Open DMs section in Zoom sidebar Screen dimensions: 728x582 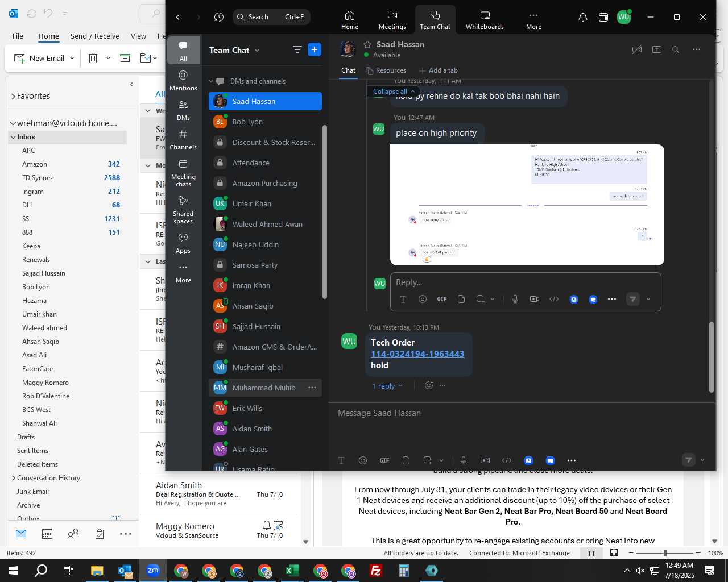pos(183,110)
